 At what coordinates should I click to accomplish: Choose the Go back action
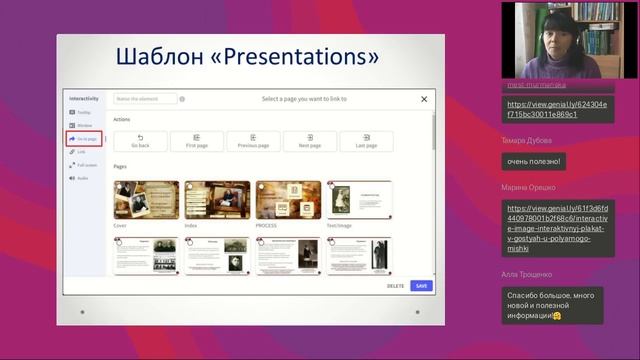tap(140, 141)
